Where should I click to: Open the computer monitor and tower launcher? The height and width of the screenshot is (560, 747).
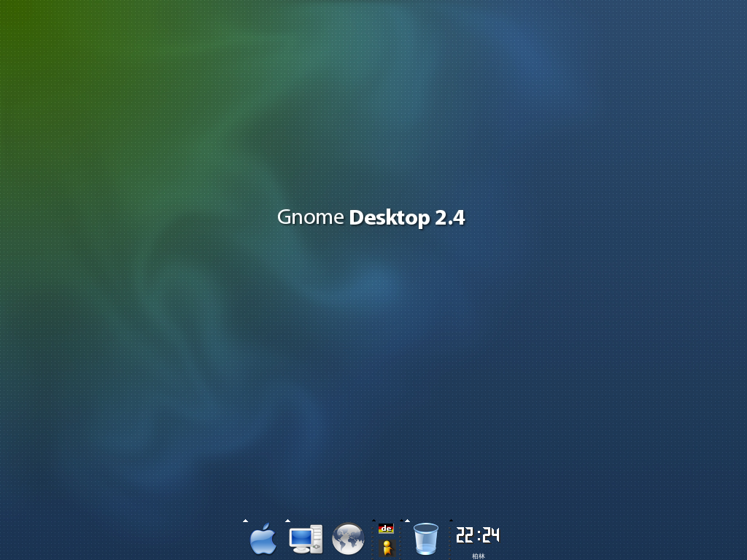pos(306,539)
